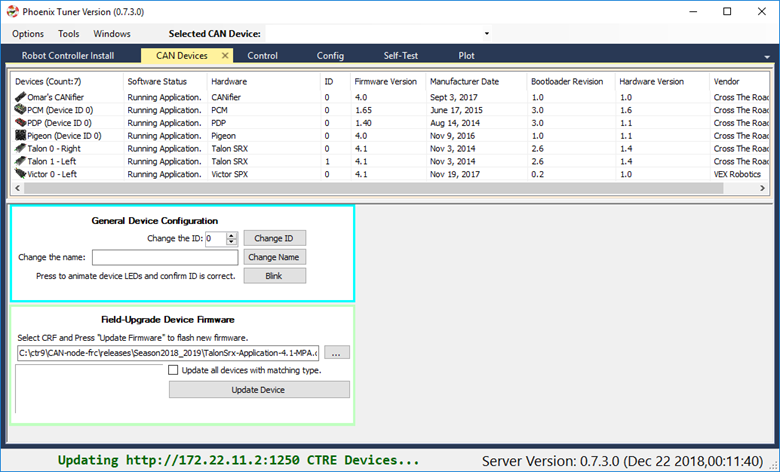Switch to the Control tab
The width and height of the screenshot is (780, 472).
[x=263, y=56]
